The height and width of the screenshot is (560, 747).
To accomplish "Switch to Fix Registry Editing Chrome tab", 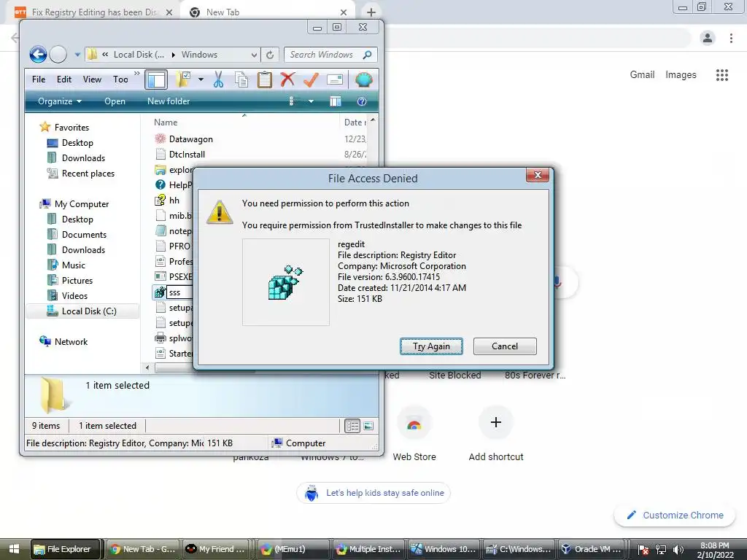I will coord(94,12).
